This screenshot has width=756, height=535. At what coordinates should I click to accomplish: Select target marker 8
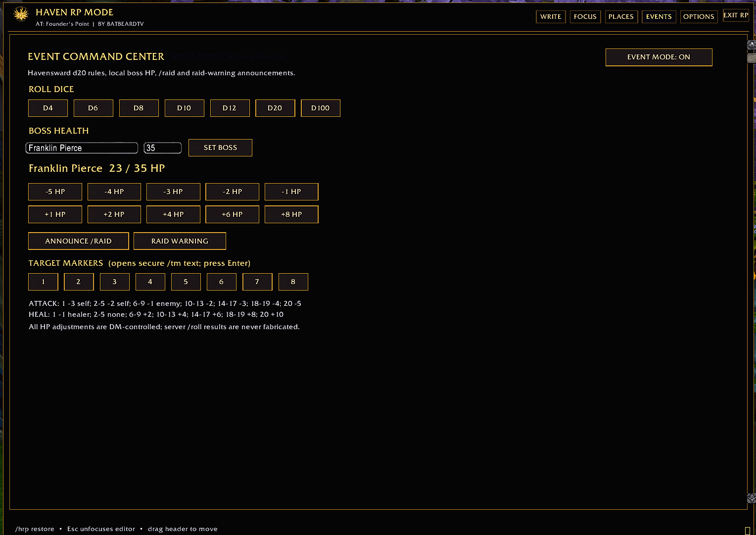pos(293,282)
